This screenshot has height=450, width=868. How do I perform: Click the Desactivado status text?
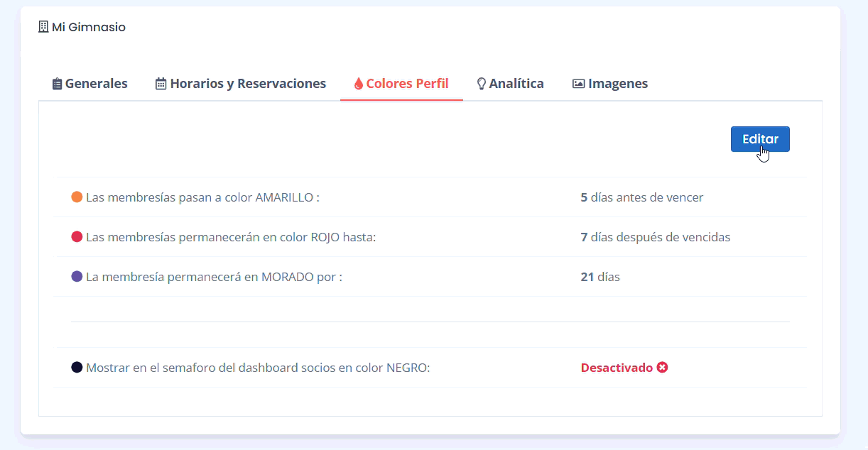(617, 368)
